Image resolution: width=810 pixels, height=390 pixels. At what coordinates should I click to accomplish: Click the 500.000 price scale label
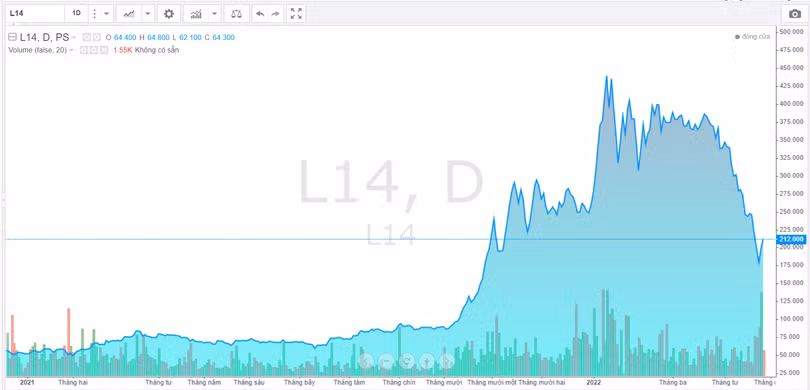[x=792, y=32]
